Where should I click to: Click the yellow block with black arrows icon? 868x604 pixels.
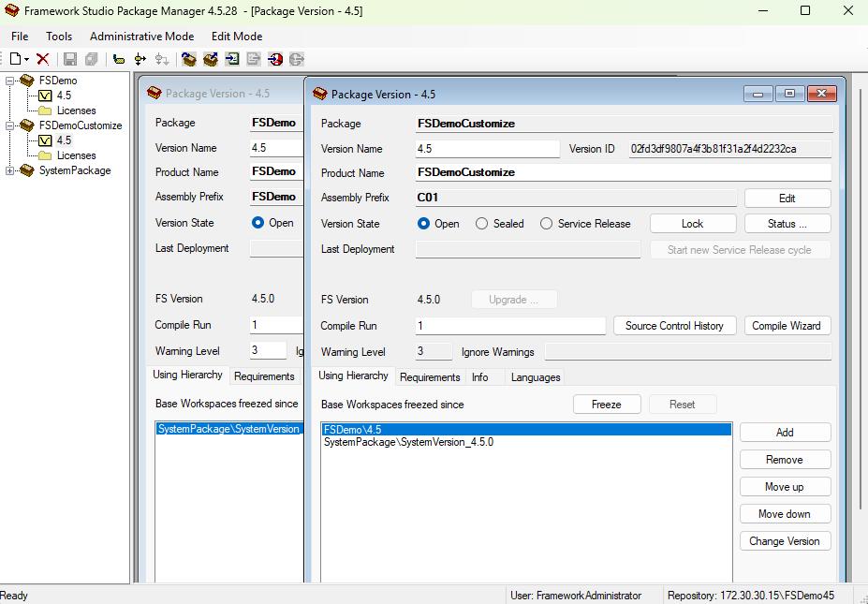coord(140,59)
